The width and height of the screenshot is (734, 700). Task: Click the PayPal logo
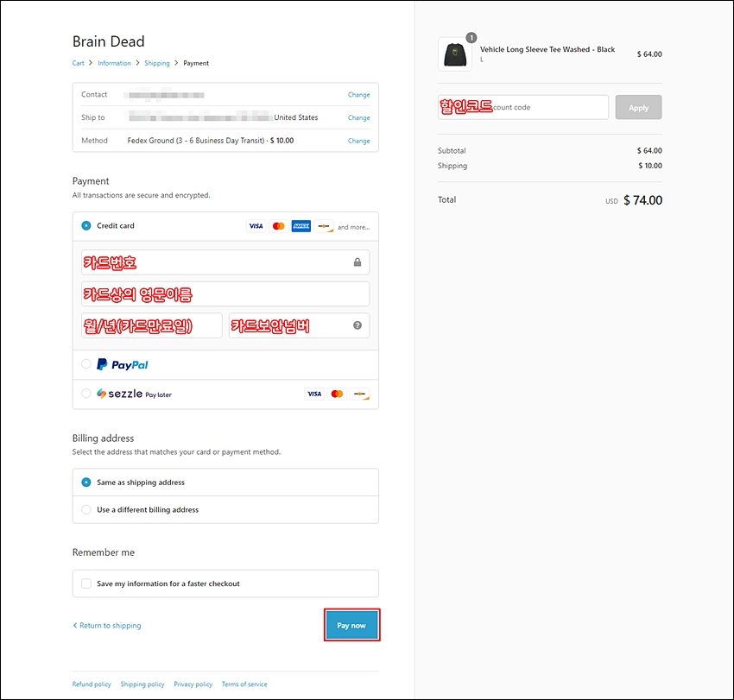tap(122, 364)
